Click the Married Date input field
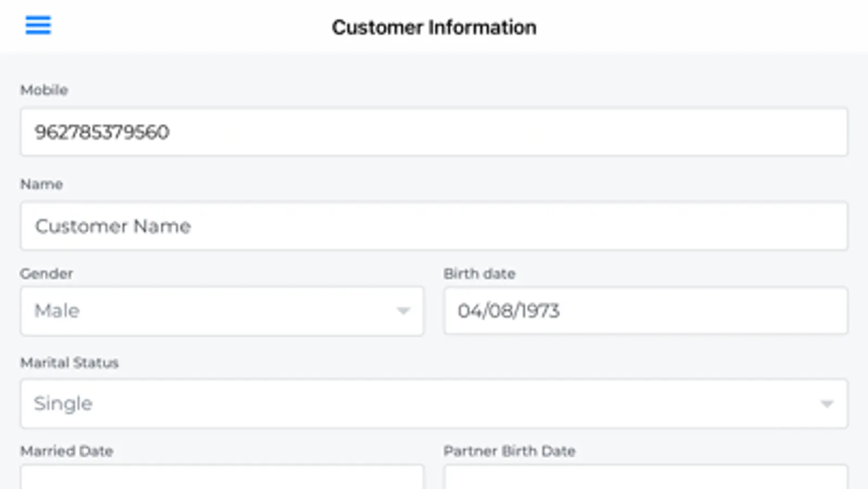This screenshot has height=489, width=868. pos(222,477)
